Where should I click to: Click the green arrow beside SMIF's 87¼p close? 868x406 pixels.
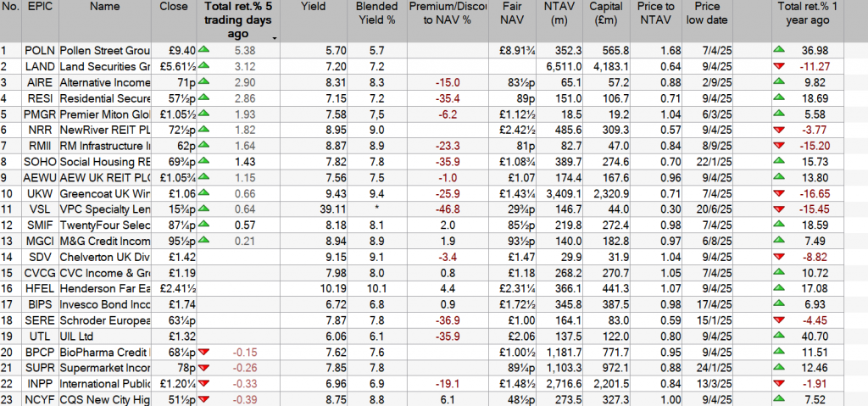tap(203, 225)
